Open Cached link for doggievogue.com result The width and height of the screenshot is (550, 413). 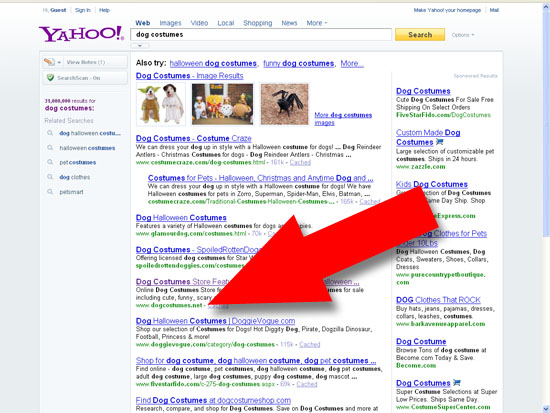[x=310, y=345]
